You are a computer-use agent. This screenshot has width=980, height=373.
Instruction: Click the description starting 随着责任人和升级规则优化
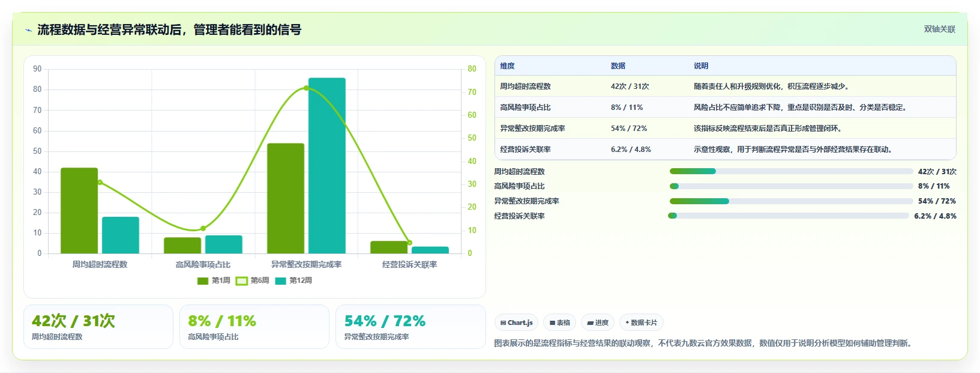tap(771, 86)
